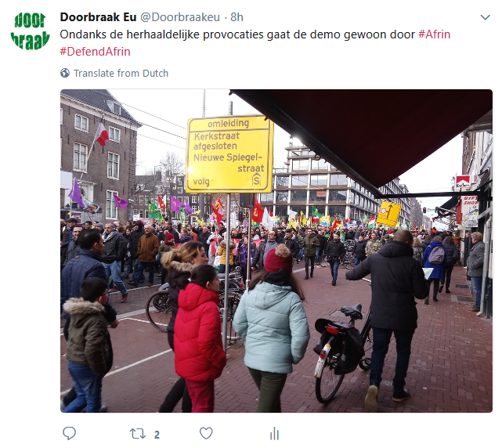Click the @Doorbraakeu handle
502x448 pixels.
point(180,17)
